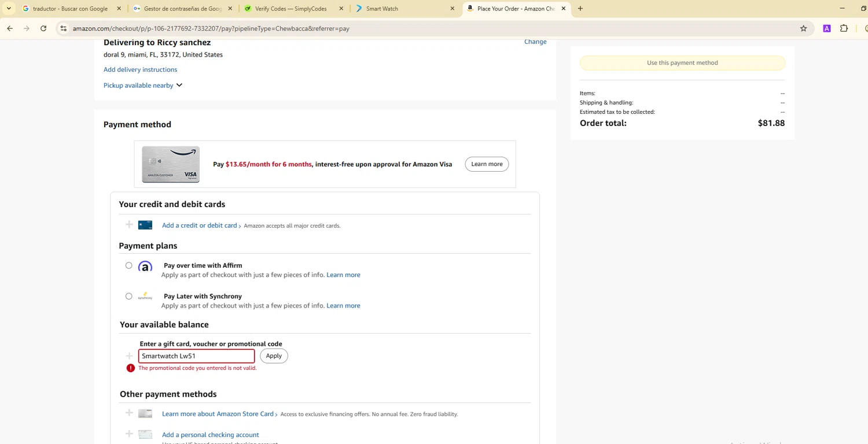Click the site information icon in address bar
Image resolution: width=868 pixels, height=444 pixels.
pos(63,28)
